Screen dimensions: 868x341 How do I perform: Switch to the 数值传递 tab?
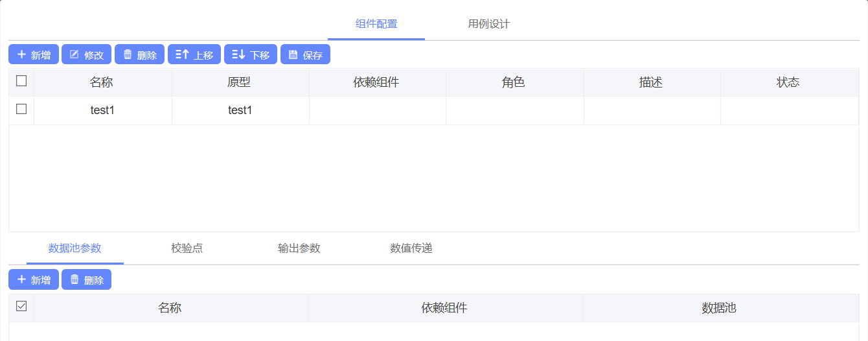411,248
